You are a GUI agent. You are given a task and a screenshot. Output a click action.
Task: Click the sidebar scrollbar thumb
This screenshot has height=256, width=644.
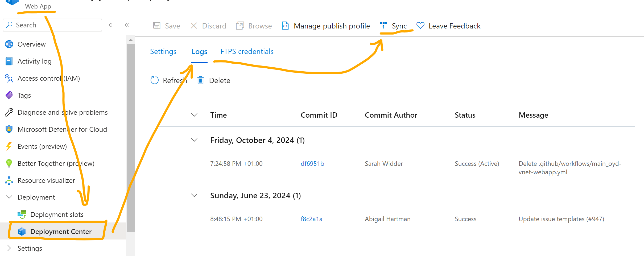point(130,138)
